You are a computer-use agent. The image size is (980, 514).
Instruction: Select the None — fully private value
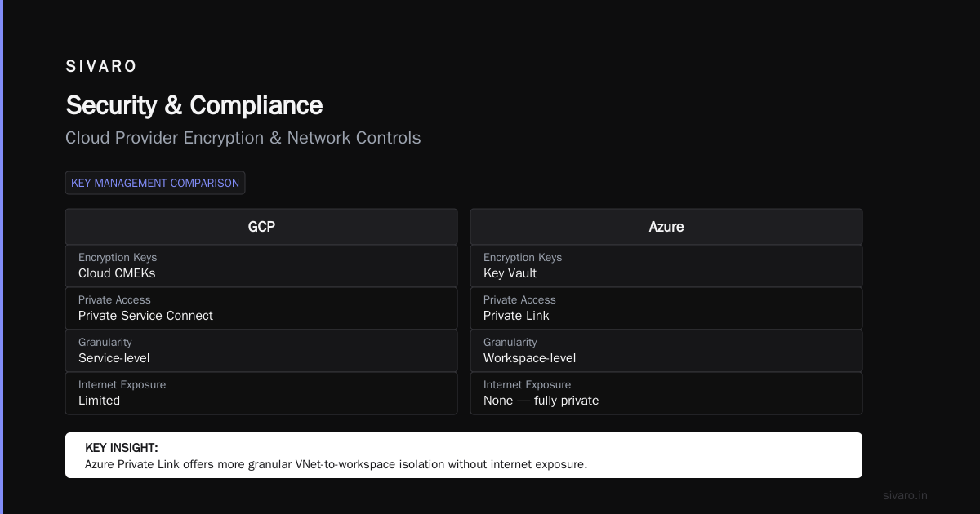coord(541,401)
